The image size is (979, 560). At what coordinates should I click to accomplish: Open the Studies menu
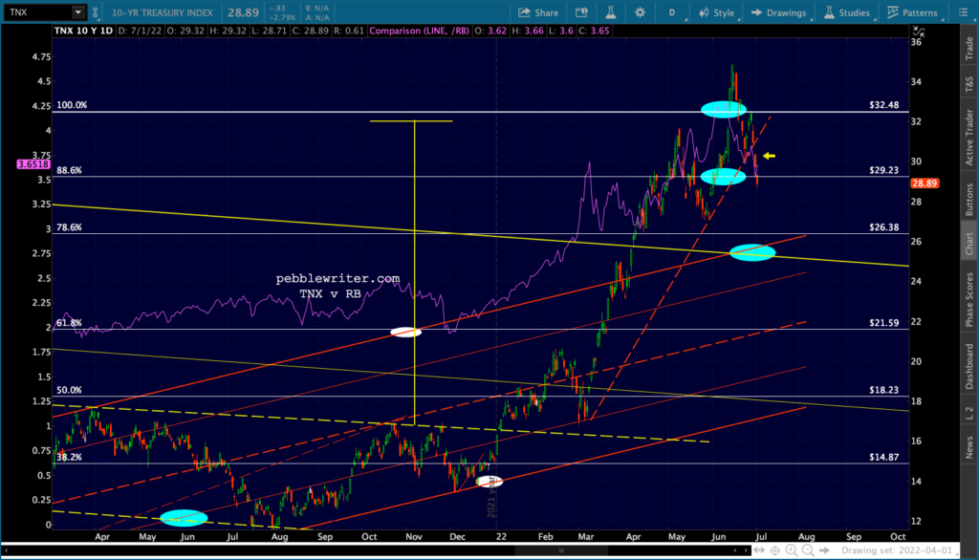click(x=847, y=12)
